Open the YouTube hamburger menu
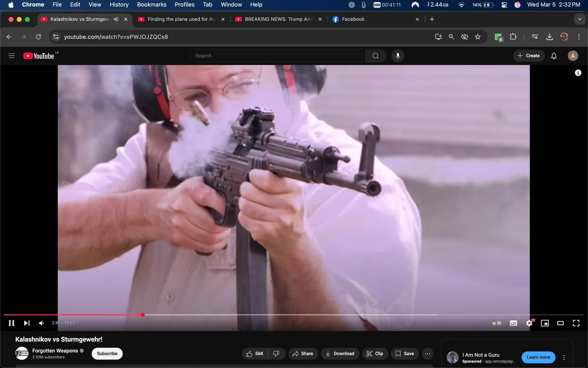This screenshot has width=588, height=368. tap(11, 56)
